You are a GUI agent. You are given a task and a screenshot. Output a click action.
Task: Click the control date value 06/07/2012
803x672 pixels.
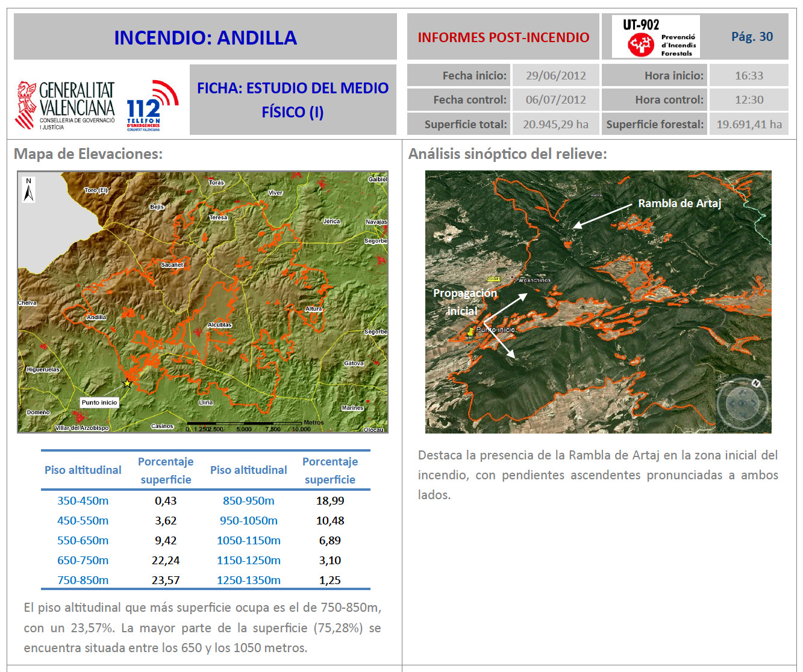pyautogui.click(x=556, y=99)
